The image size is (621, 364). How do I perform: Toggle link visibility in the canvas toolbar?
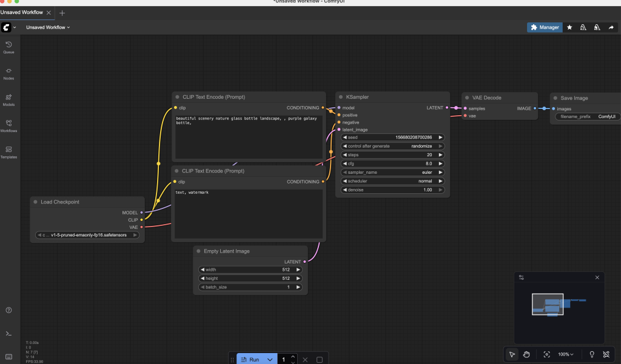click(x=606, y=354)
